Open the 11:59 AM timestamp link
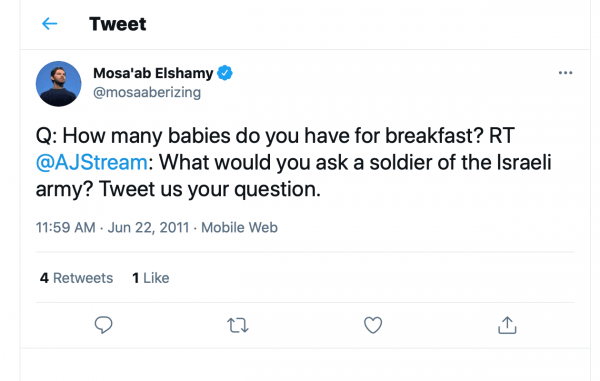Screen dimensions: 600x381 (x=66, y=227)
